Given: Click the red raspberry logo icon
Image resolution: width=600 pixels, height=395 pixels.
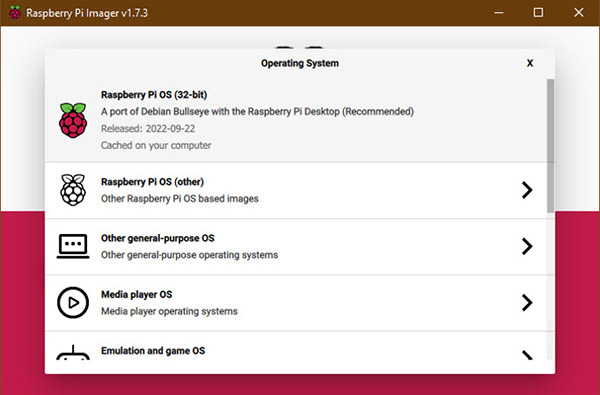Looking at the screenshot, I should tap(73, 120).
